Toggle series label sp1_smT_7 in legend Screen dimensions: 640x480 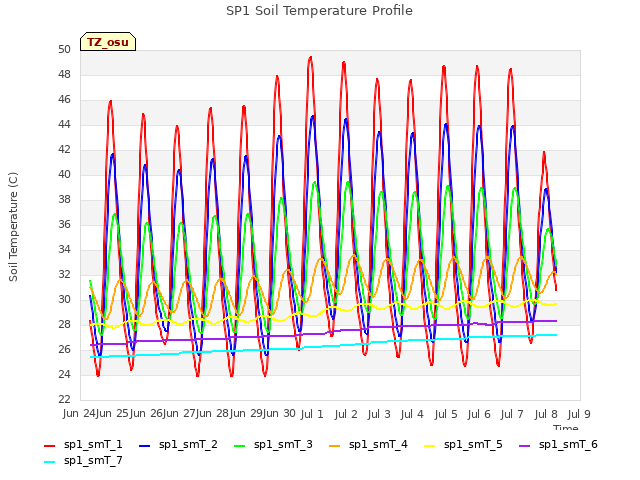point(93,460)
